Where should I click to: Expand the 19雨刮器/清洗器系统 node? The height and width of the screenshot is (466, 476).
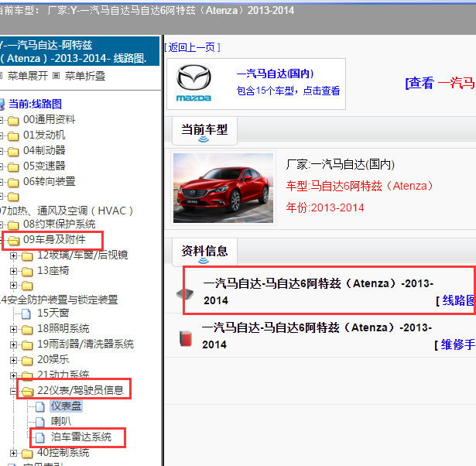13,345
